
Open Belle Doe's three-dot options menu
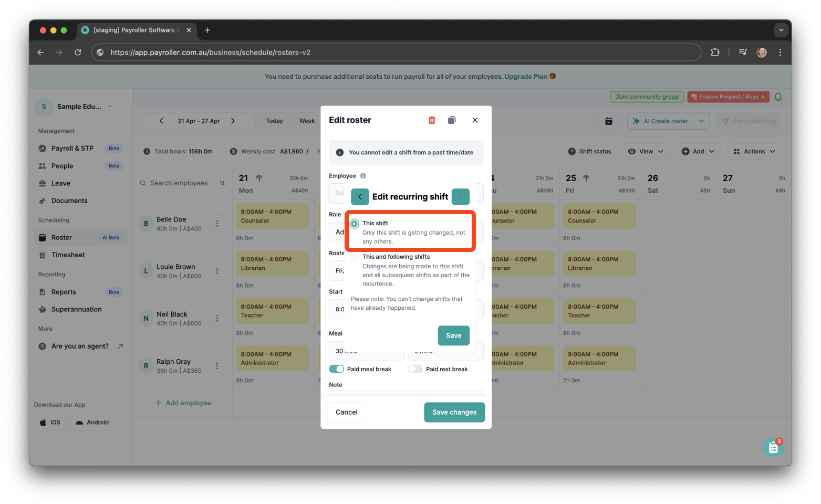[x=217, y=223]
